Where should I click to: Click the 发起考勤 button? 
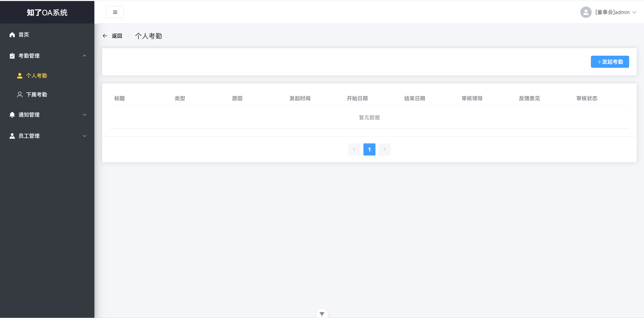[x=610, y=62]
